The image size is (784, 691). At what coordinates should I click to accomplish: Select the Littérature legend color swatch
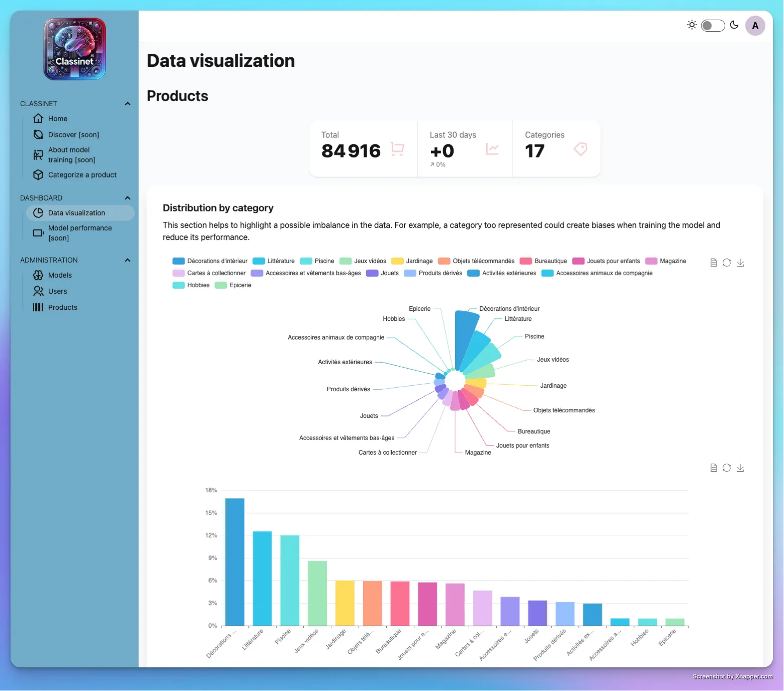tap(258, 261)
